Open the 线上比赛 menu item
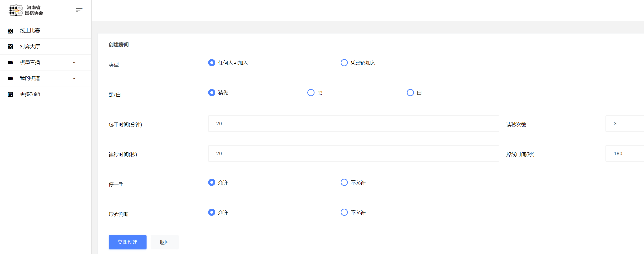The width and height of the screenshot is (644, 254). [30, 31]
